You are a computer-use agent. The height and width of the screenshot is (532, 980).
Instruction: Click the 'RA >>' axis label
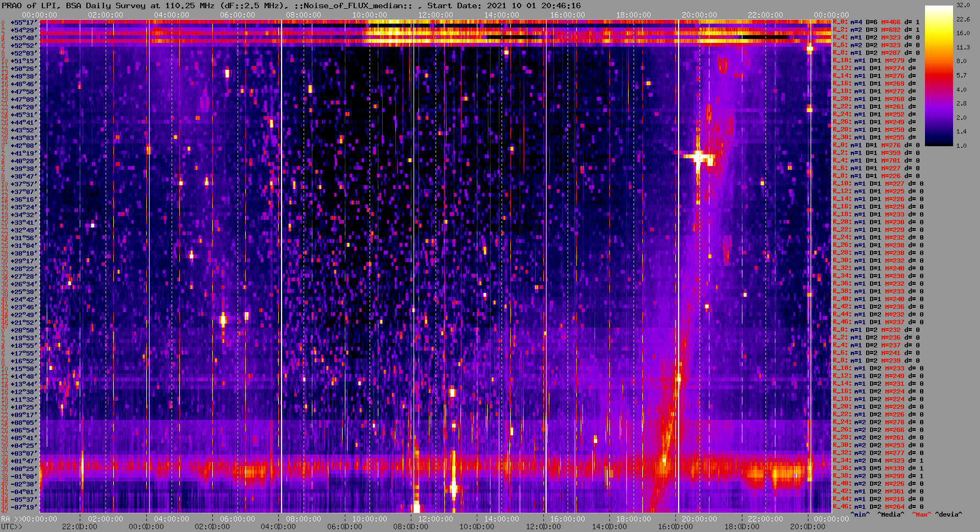(x=11, y=519)
